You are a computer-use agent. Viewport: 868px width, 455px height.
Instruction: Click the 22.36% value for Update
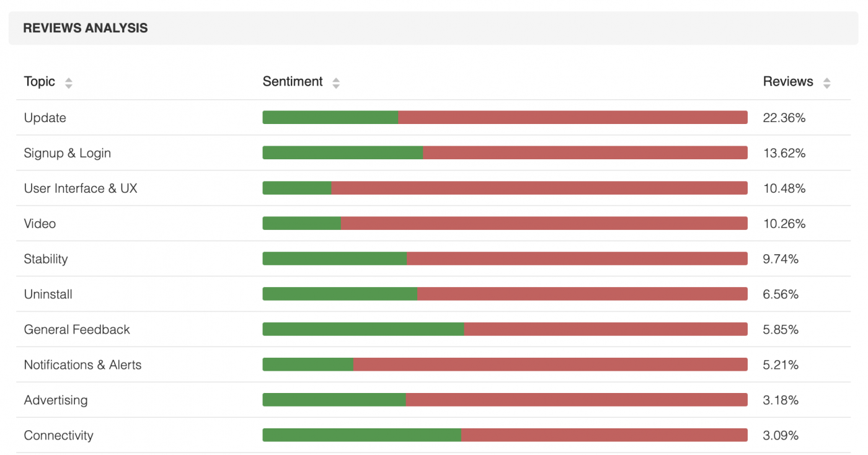pos(782,117)
